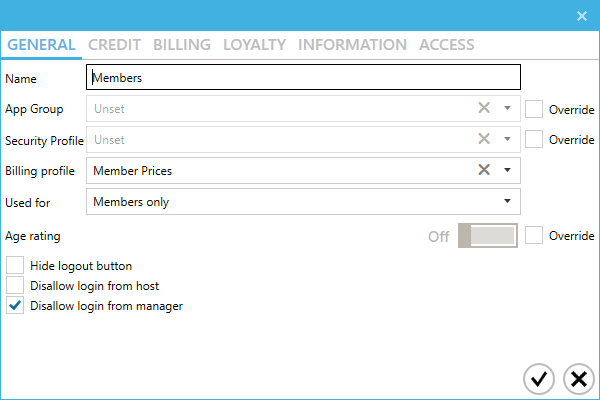The height and width of the screenshot is (400, 600).
Task: Click the Members only combo box text
Action: click(x=131, y=202)
